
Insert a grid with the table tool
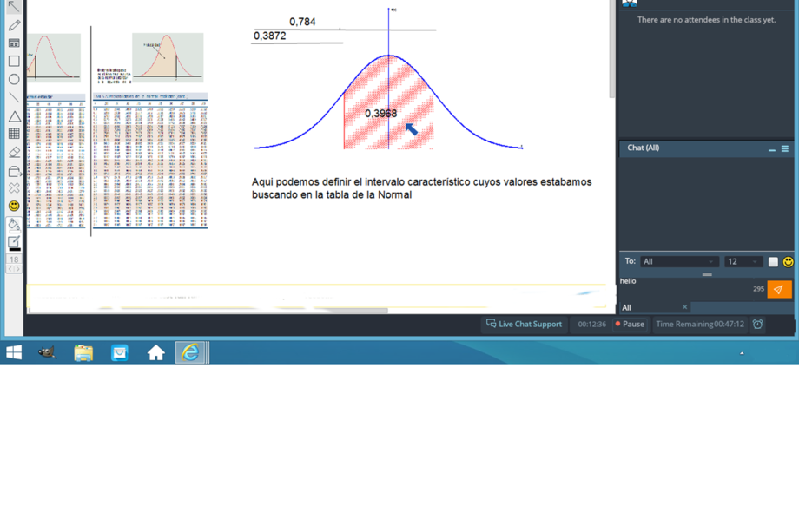pos(14,134)
